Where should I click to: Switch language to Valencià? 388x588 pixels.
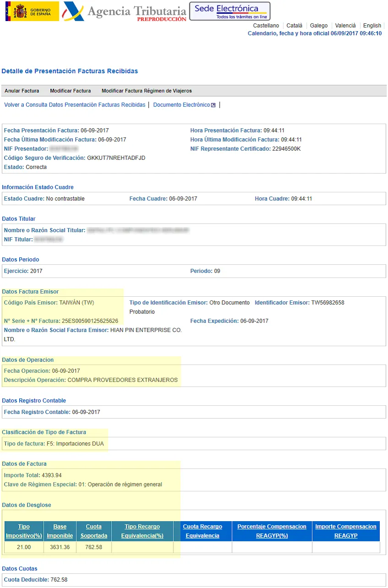(345, 26)
